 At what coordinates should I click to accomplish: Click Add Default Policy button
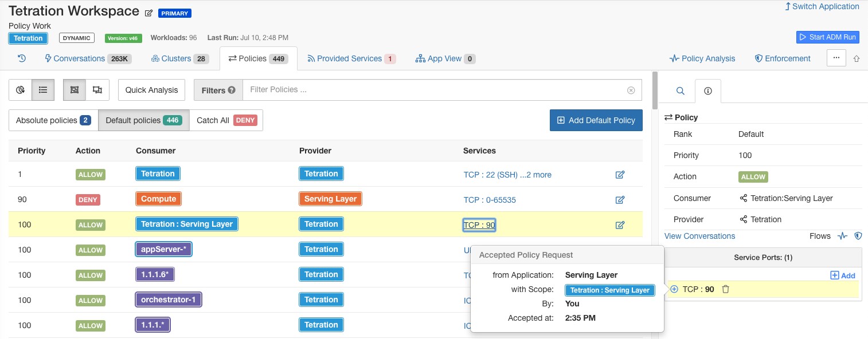point(596,120)
